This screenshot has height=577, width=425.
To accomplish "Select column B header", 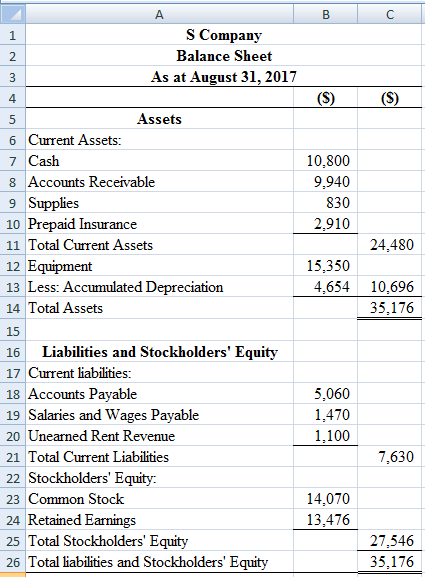I will (x=325, y=14).
